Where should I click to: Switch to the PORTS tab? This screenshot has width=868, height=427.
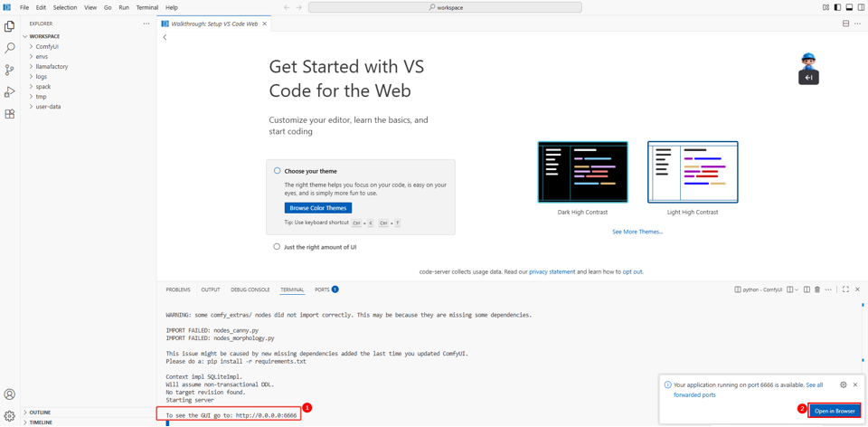pyautogui.click(x=322, y=289)
